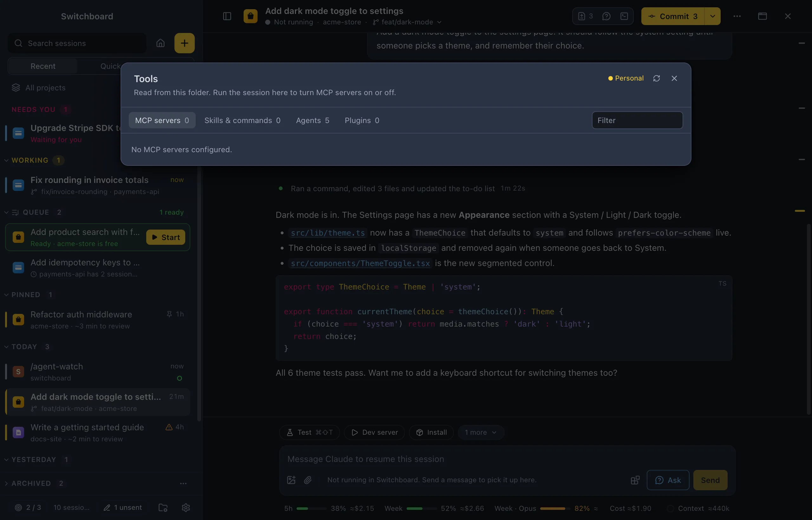
Task: Focus the Filter input field
Action: (x=637, y=120)
